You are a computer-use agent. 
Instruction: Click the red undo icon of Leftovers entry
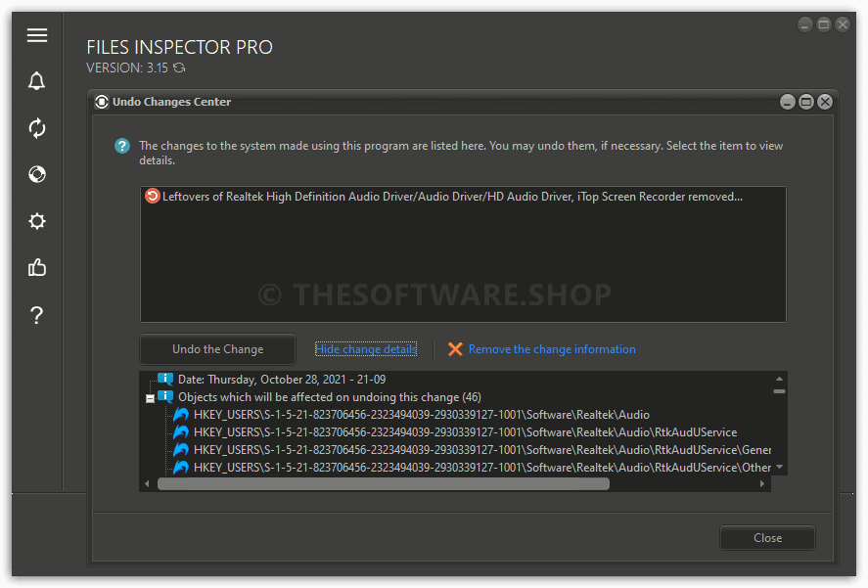click(153, 196)
